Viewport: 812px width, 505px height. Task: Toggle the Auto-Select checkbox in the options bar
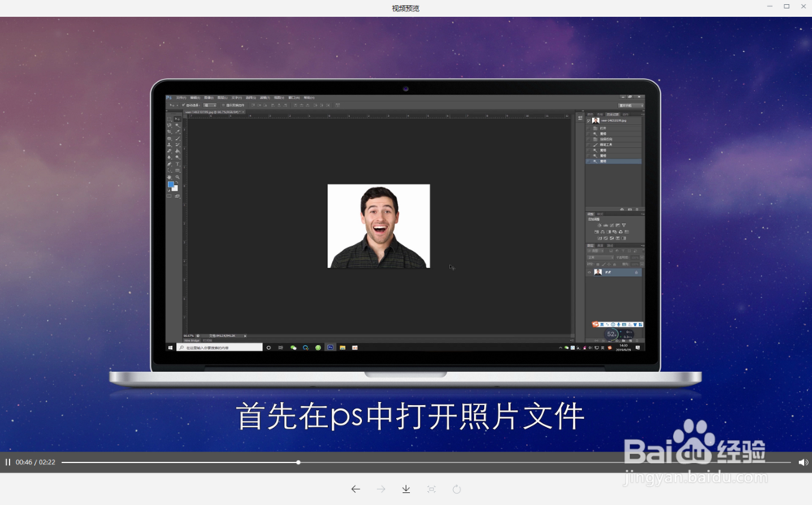184,105
